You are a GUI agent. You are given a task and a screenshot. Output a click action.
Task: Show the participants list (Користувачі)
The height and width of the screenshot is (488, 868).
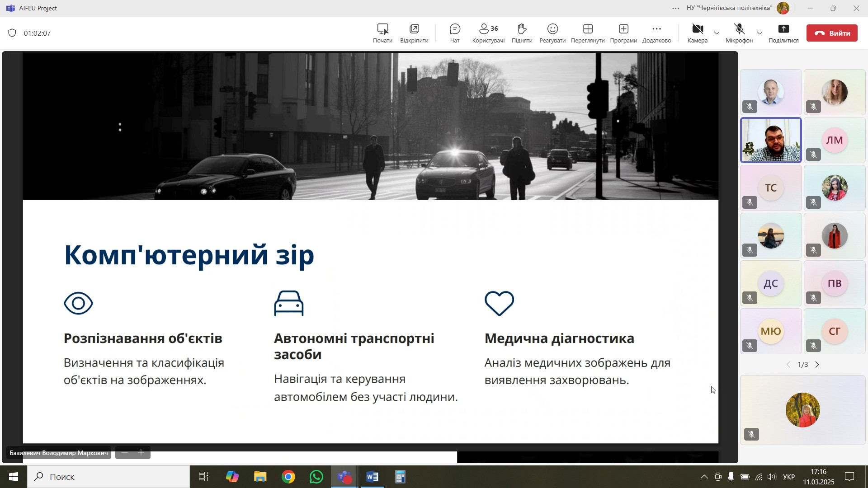point(488,33)
